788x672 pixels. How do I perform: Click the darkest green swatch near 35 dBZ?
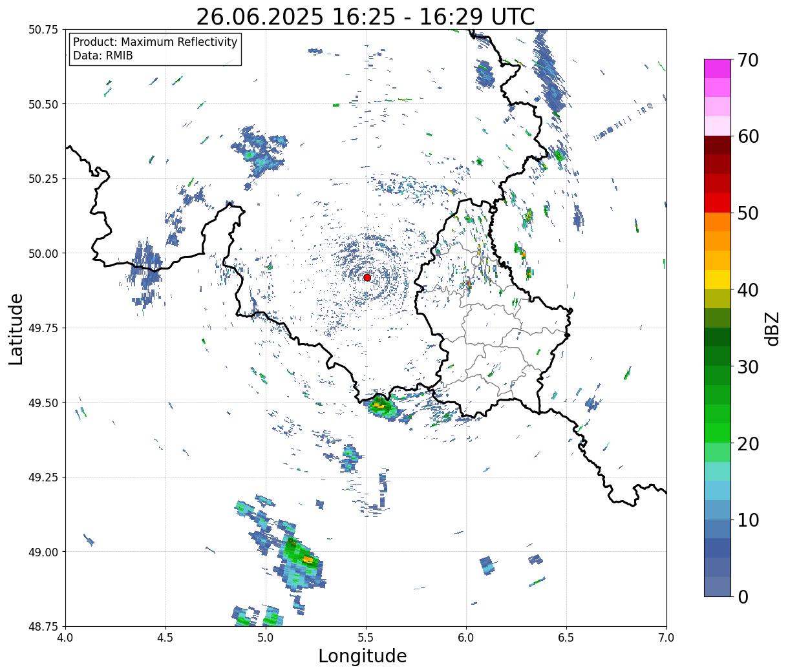(x=717, y=337)
